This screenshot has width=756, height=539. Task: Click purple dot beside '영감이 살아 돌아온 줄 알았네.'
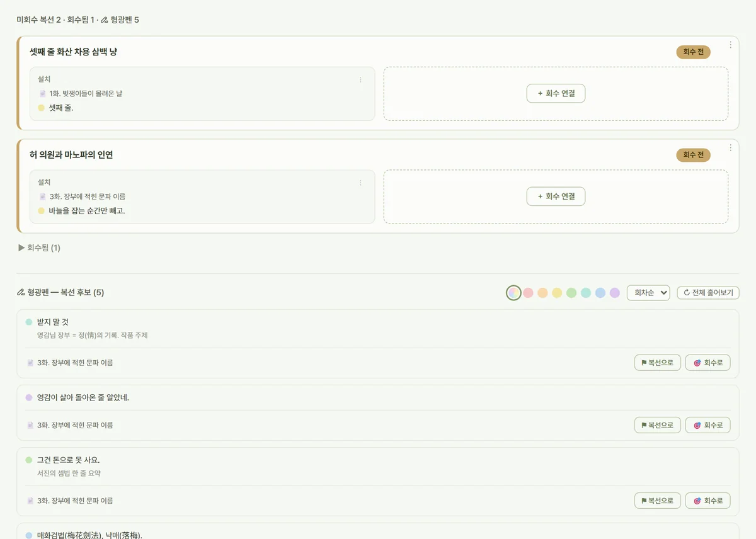click(28, 398)
